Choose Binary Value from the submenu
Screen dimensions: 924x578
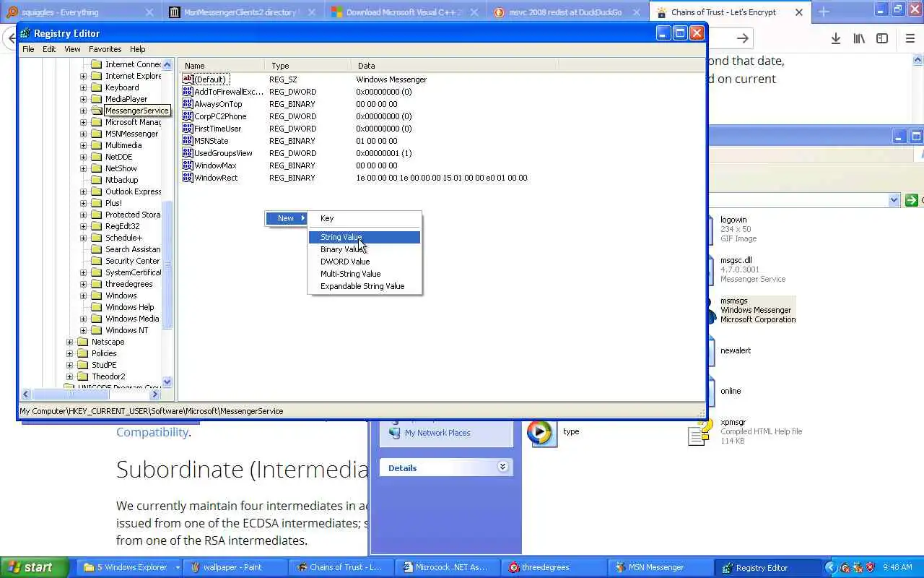click(365, 249)
